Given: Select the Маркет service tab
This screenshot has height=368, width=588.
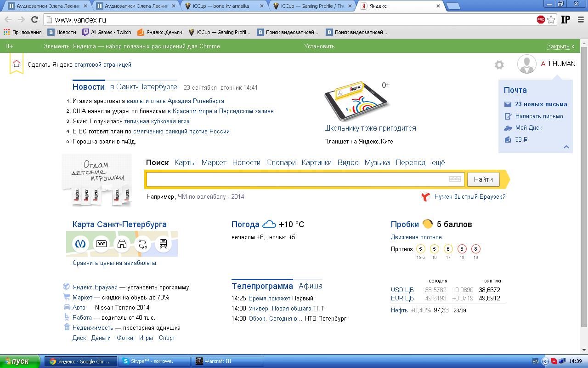Looking at the screenshot, I should pos(214,162).
